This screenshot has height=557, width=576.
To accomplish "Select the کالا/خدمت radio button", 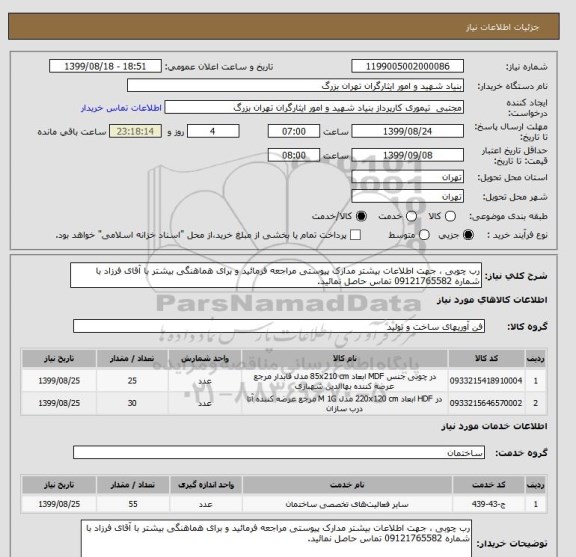I will pos(361,216).
